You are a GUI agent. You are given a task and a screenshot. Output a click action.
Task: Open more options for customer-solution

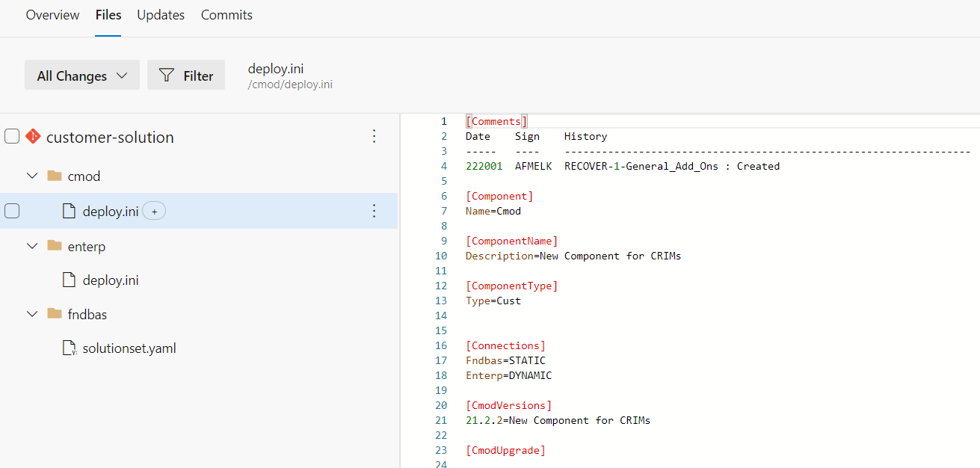374,136
